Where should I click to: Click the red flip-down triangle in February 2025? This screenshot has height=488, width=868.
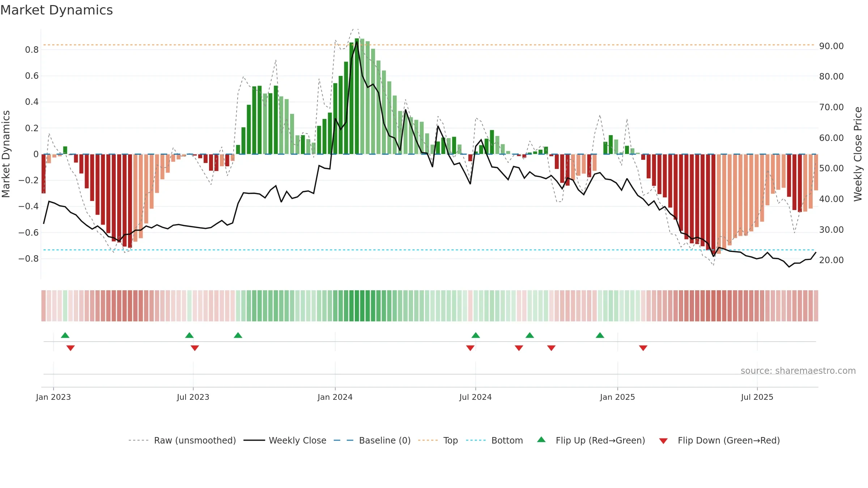(643, 348)
